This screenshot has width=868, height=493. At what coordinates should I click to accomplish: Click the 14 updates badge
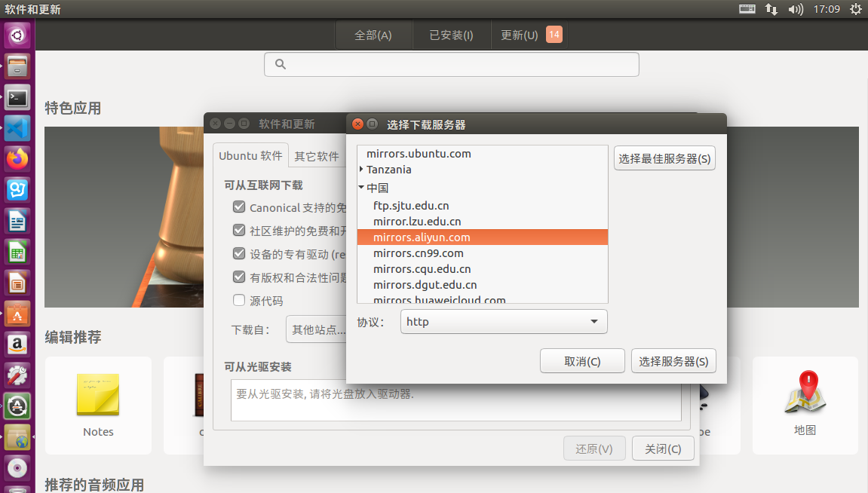554,35
